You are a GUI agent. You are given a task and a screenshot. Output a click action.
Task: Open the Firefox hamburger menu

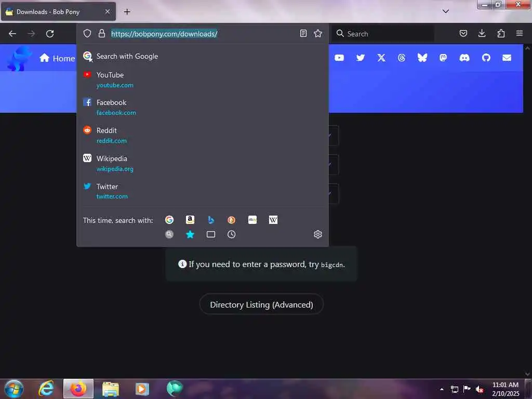coord(520,33)
